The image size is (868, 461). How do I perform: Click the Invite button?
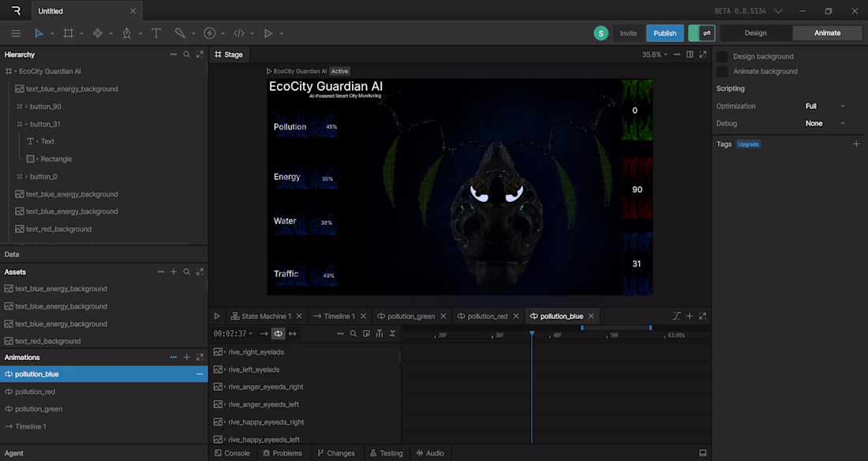[628, 33]
